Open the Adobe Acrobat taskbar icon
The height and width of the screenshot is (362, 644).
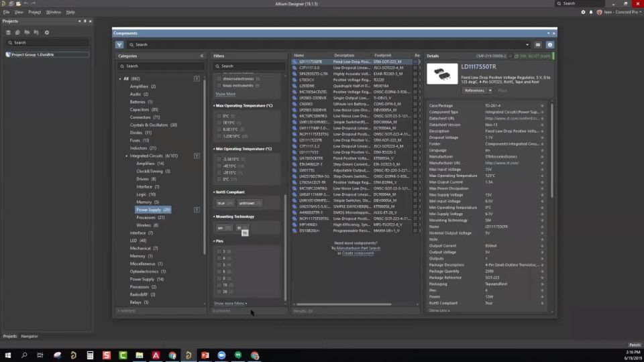coord(156,355)
